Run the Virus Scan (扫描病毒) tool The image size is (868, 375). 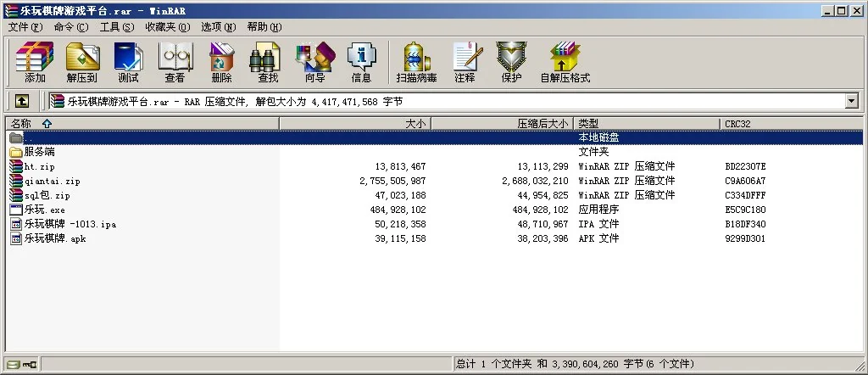point(416,63)
